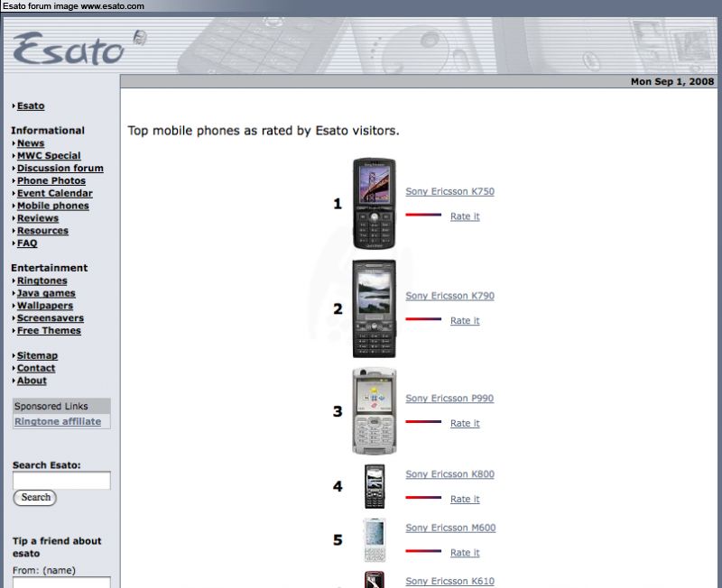Open the Sony Ericsson K800 link
Viewport: 722px width, 588px height.
tap(449, 474)
